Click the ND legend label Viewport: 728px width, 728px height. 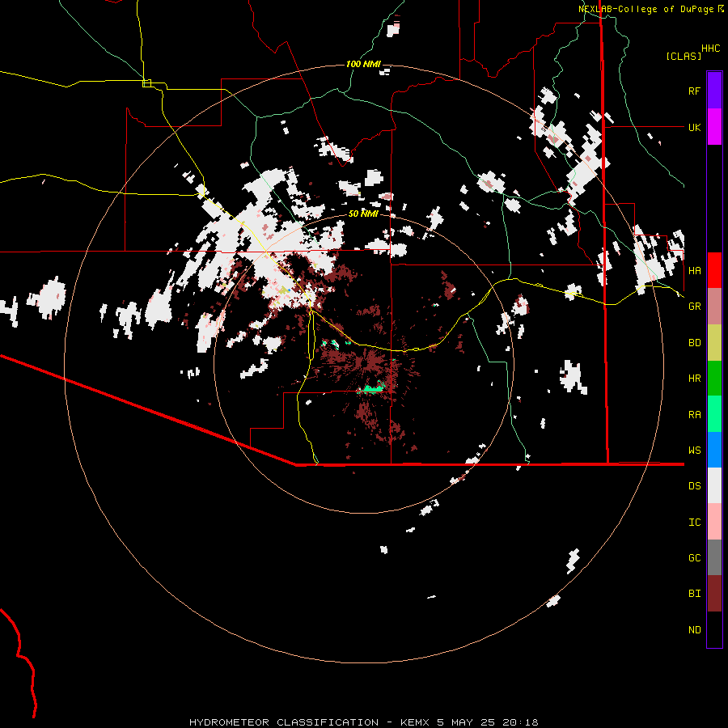coord(694,629)
